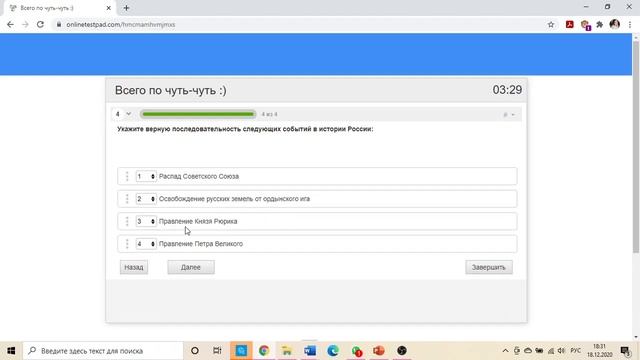Click the 'Назад' button
Screen dimensions: 640x360
134,267
